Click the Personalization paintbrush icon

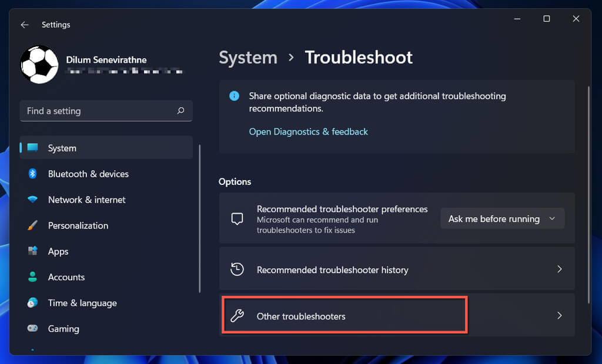tap(33, 225)
